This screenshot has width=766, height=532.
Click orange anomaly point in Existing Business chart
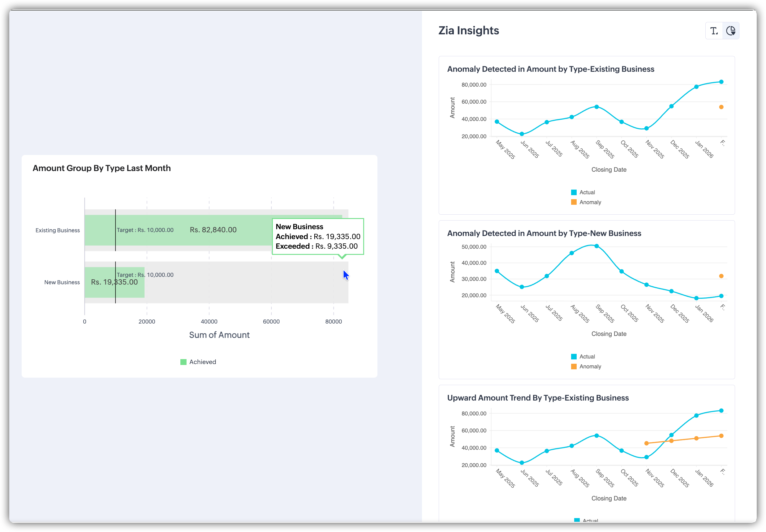point(721,107)
